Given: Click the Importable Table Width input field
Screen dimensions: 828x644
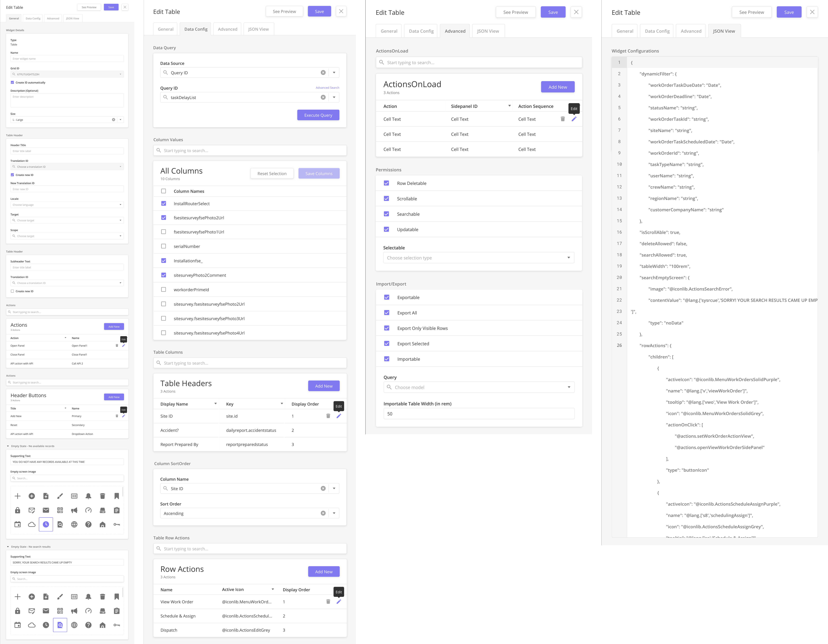Looking at the screenshot, I should tap(478, 413).
